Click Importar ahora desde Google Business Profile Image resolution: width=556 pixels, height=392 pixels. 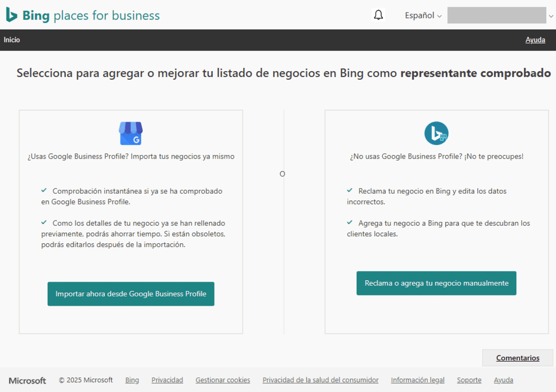131,294
